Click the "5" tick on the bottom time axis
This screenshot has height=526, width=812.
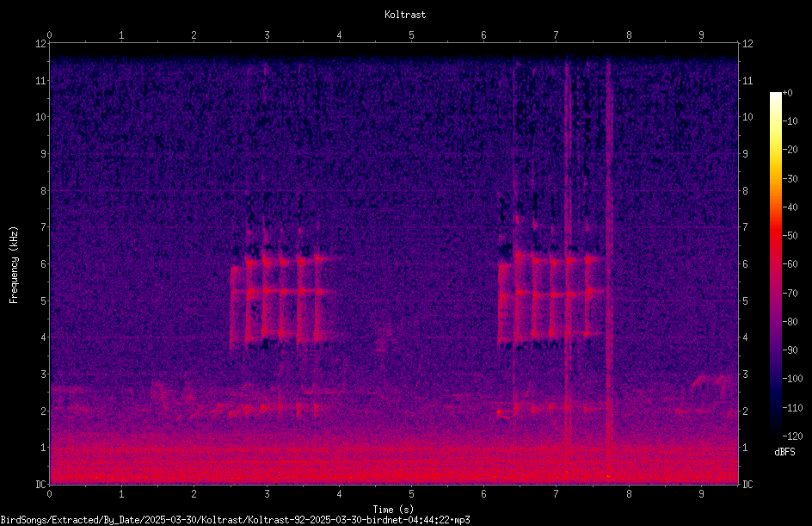(x=412, y=494)
